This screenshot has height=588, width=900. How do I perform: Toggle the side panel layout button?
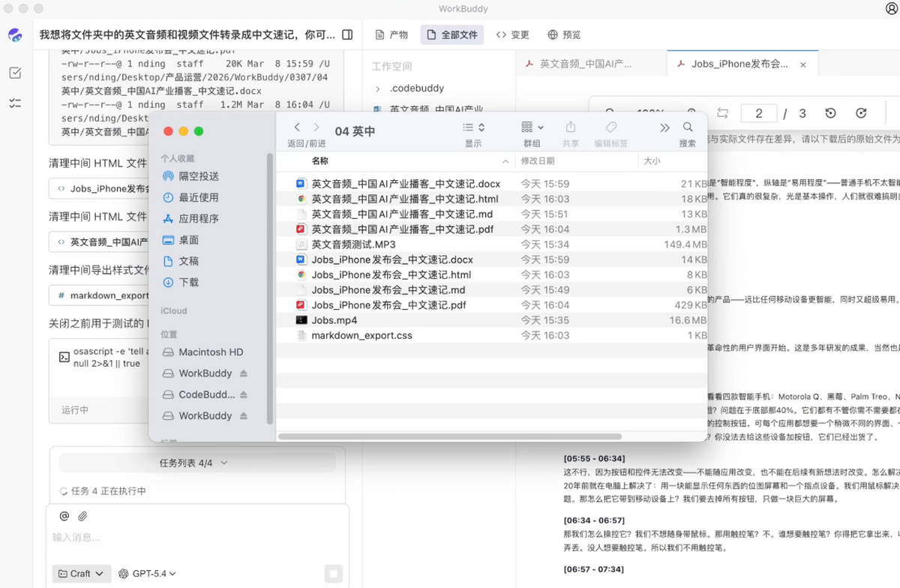pyautogui.click(x=347, y=34)
